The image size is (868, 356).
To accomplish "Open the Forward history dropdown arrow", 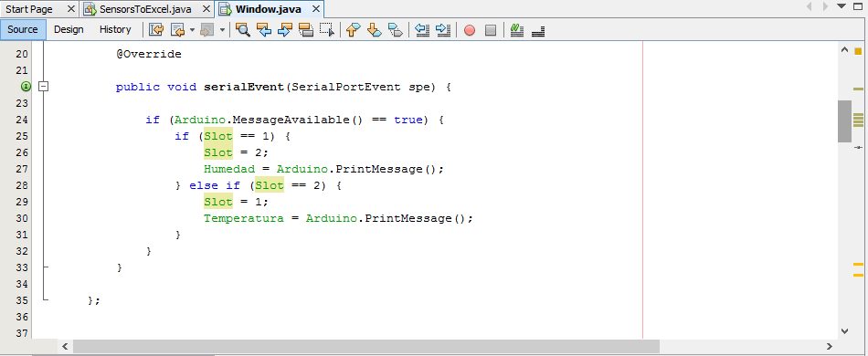I will [x=222, y=30].
